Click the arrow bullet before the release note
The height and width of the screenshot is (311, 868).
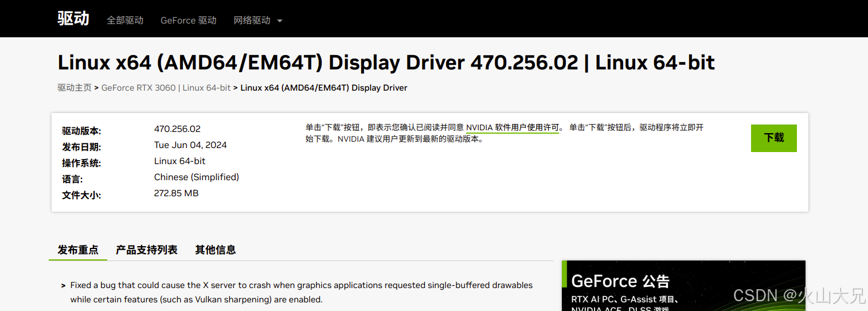[x=63, y=285]
